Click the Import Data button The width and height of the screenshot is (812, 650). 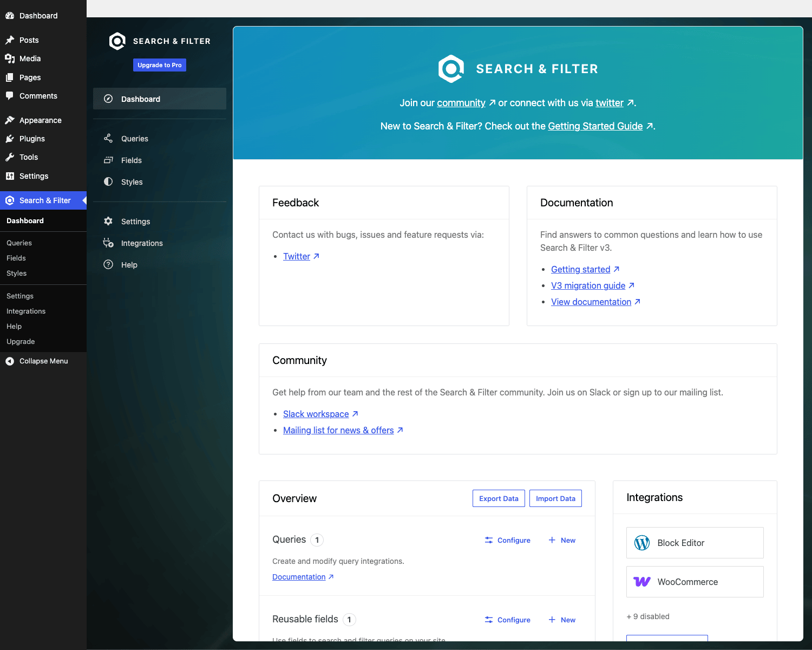555,499
